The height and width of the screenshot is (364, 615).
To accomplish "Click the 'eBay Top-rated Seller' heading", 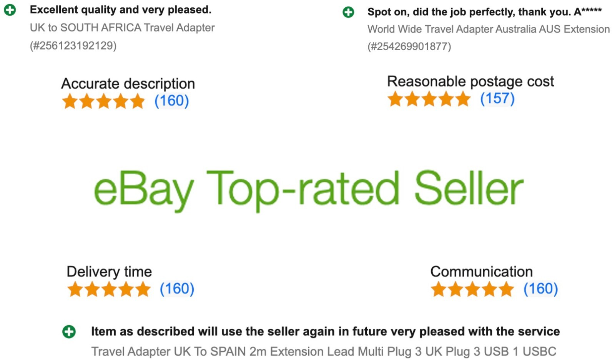I will click(309, 190).
